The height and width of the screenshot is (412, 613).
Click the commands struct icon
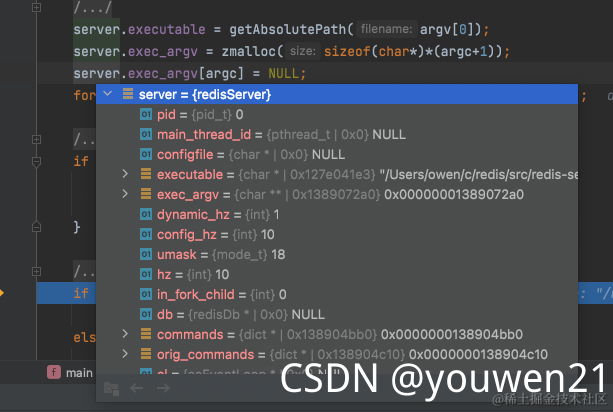(x=146, y=333)
